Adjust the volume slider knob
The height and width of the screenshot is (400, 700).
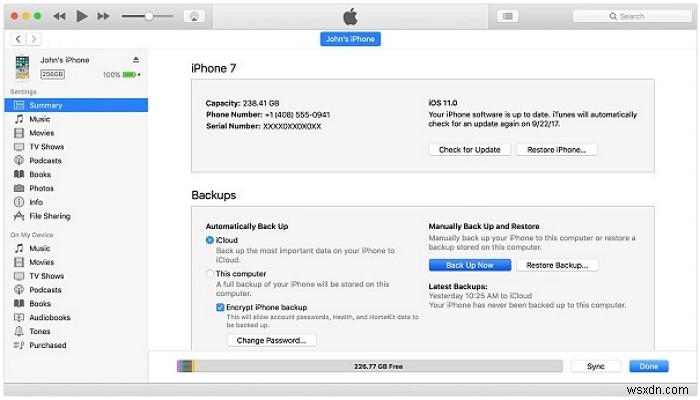coord(149,16)
